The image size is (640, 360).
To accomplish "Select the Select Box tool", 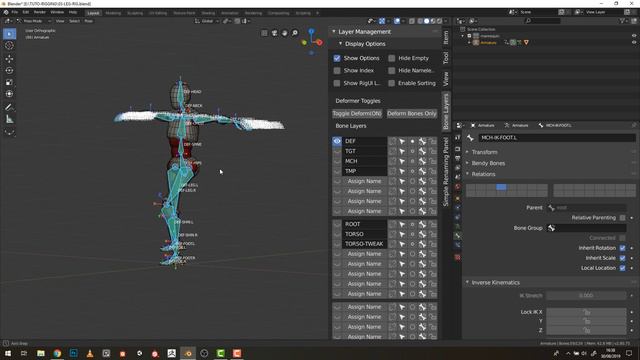I will (x=9, y=34).
